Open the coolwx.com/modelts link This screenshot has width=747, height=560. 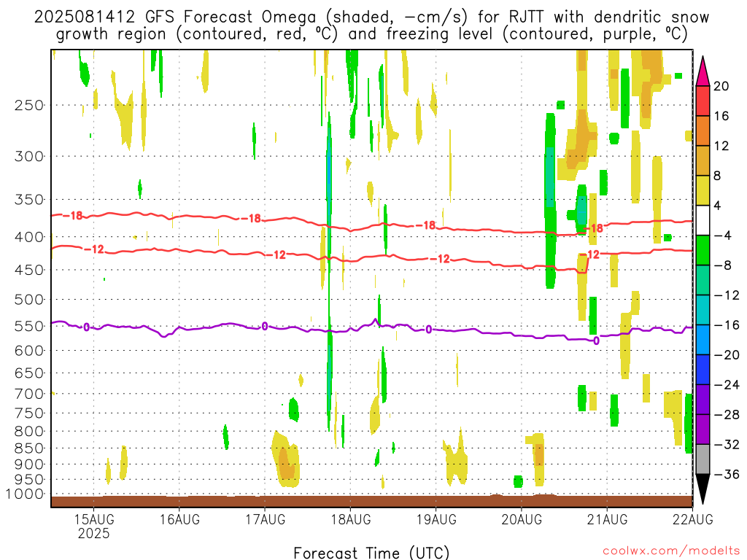(x=671, y=551)
